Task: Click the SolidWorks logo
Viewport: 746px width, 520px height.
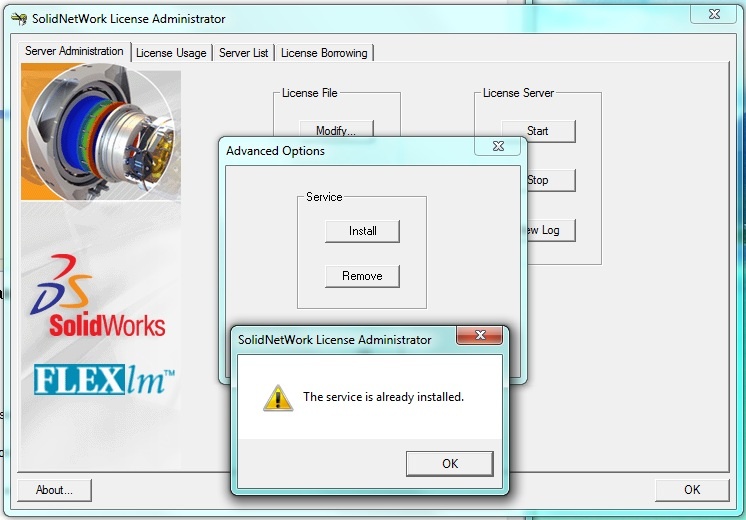Action: [98, 296]
